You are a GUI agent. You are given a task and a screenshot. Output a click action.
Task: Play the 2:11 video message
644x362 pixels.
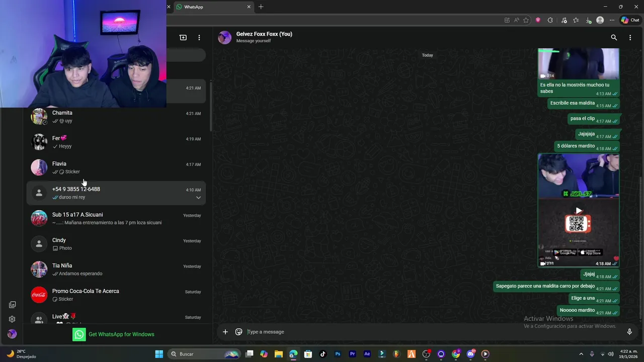pyautogui.click(x=579, y=211)
